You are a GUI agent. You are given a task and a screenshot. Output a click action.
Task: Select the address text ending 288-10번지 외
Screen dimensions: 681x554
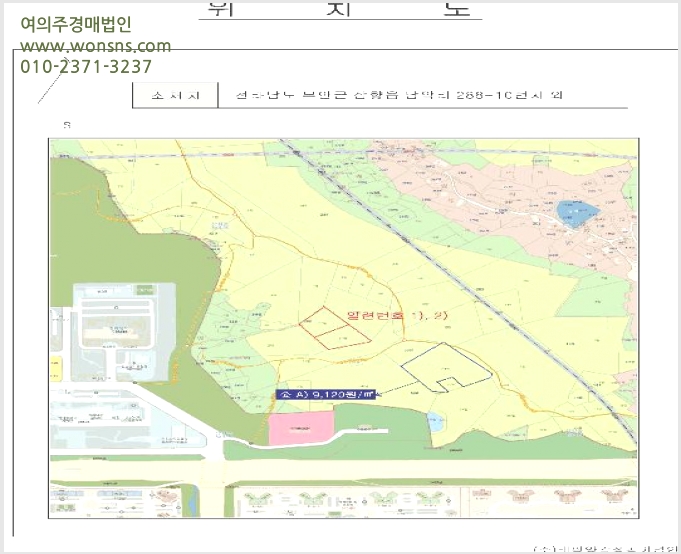[x=399, y=95]
